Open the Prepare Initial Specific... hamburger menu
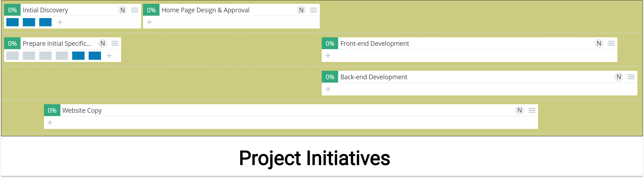This screenshot has width=644, height=178. pyautogui.click(x=115, y=43)
